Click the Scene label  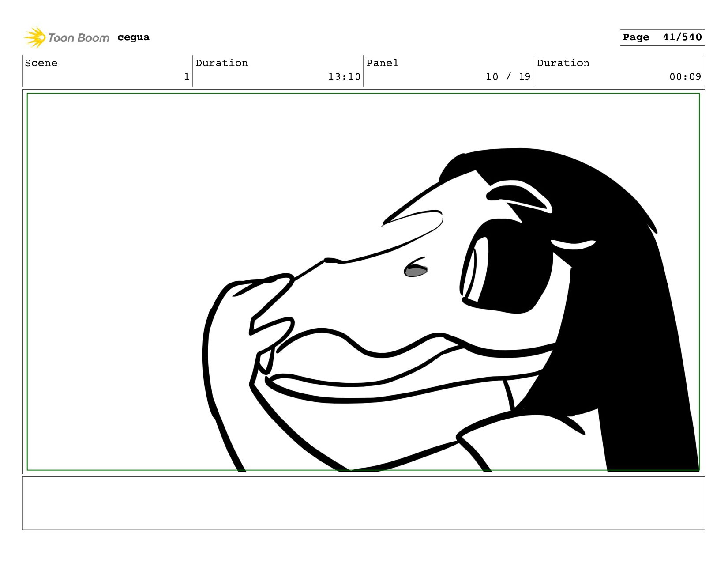(x=41, y=63)
